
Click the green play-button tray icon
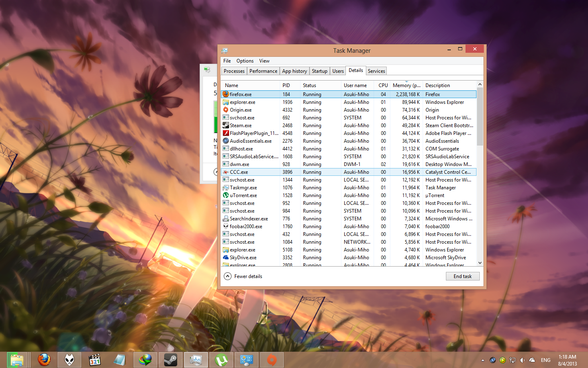pyautogui.click(x=503, y=360)
